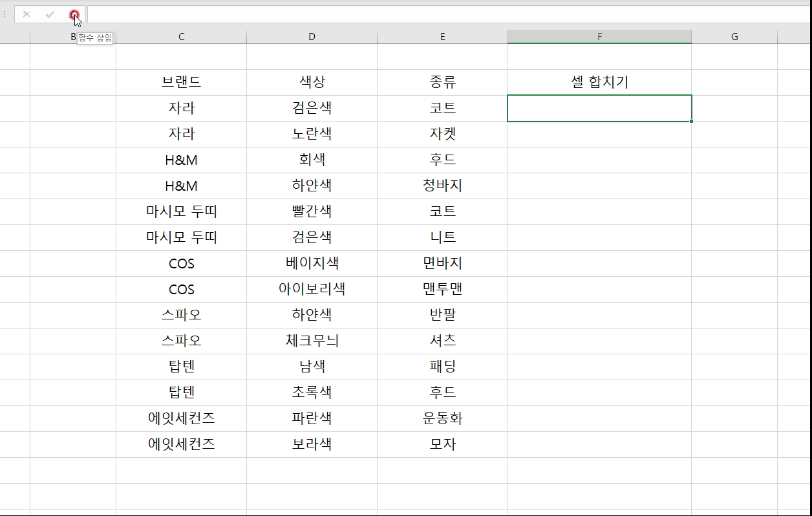The height and width of the screenshot is (516, 812).
Task: Select the 검은색 cell in the 니트 row
Action: (x=312, y=237)
